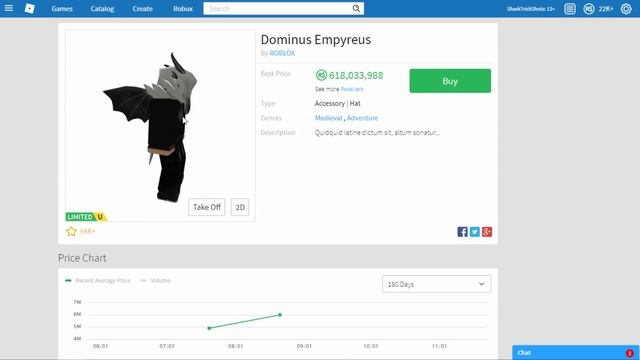Click the 22K+ Robux balance
640x360 pixels.
tap(606, 9)
